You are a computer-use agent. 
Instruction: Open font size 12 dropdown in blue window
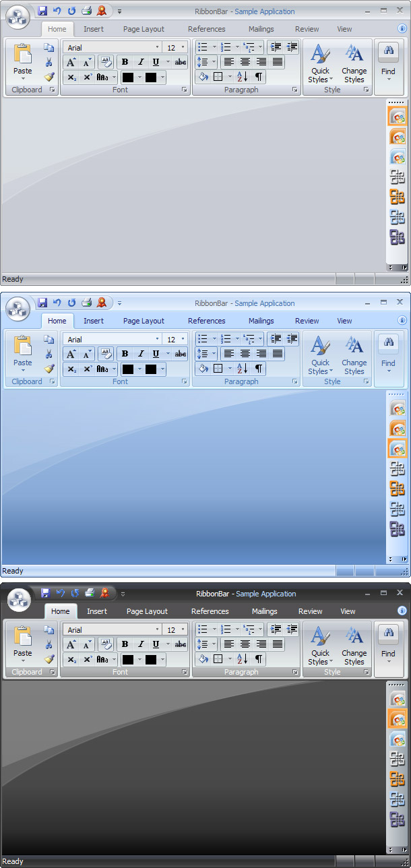[x=183, y=339]
